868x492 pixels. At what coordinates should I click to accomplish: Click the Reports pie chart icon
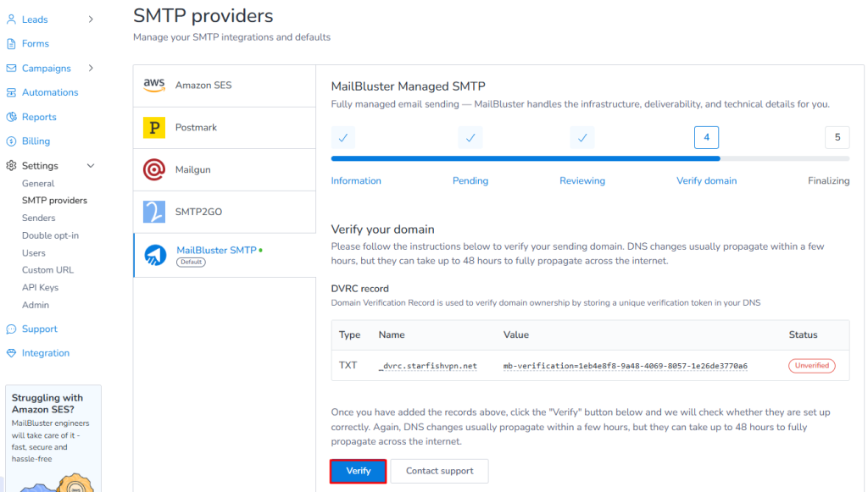click(x=11, y=117)
